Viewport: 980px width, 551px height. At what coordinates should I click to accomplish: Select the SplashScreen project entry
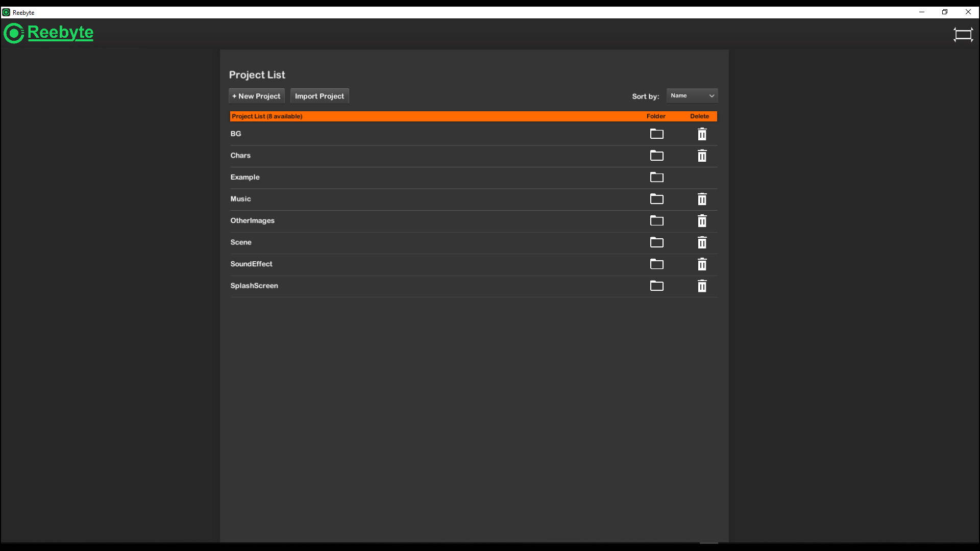[254, 286]
